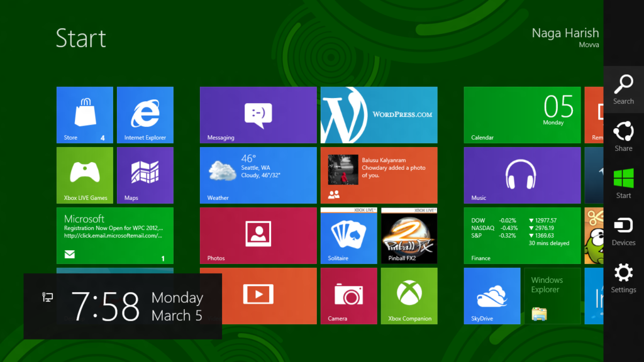Click the "Start" heading text
The height and width of the screenshot is (362, 644).
point(81,38)
